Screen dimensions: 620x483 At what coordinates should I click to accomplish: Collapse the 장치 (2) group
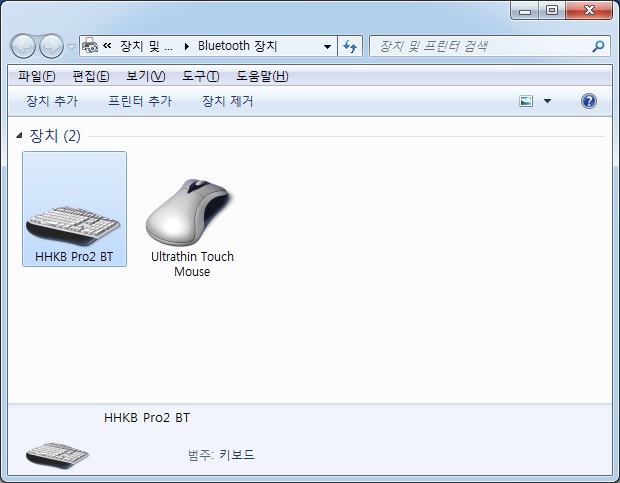(19, 136)
